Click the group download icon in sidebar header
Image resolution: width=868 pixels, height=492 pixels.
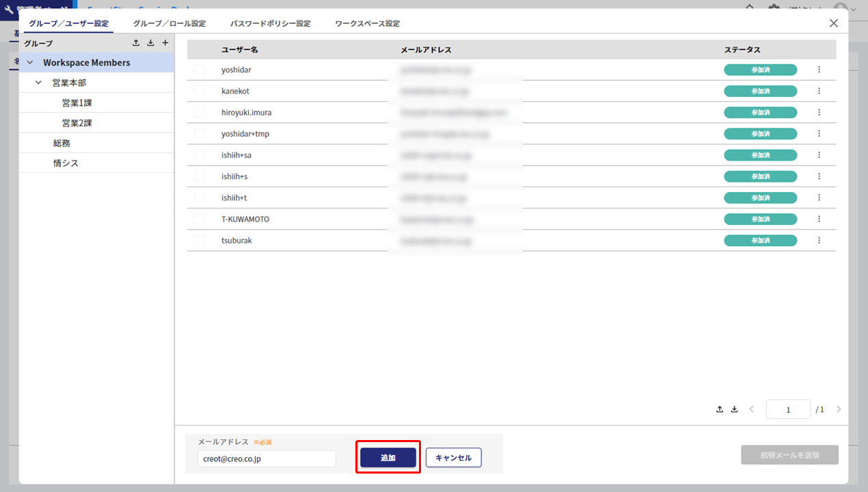150,43
